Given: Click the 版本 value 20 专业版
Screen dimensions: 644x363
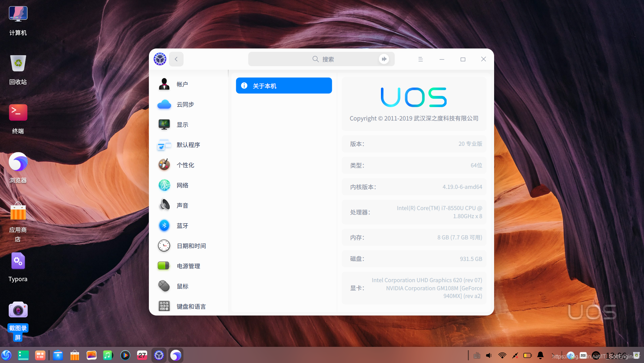Looking at the screenshot, I should (x=470, y=144).
